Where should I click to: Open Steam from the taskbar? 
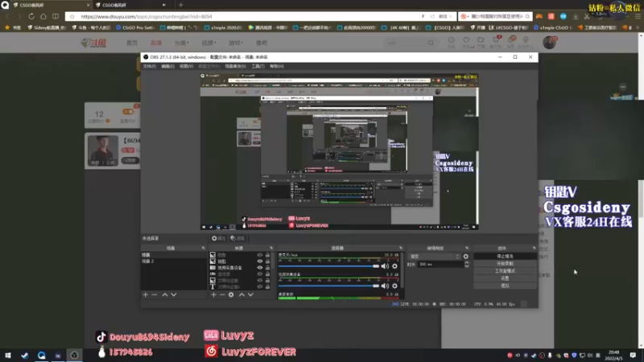[25, 355]
